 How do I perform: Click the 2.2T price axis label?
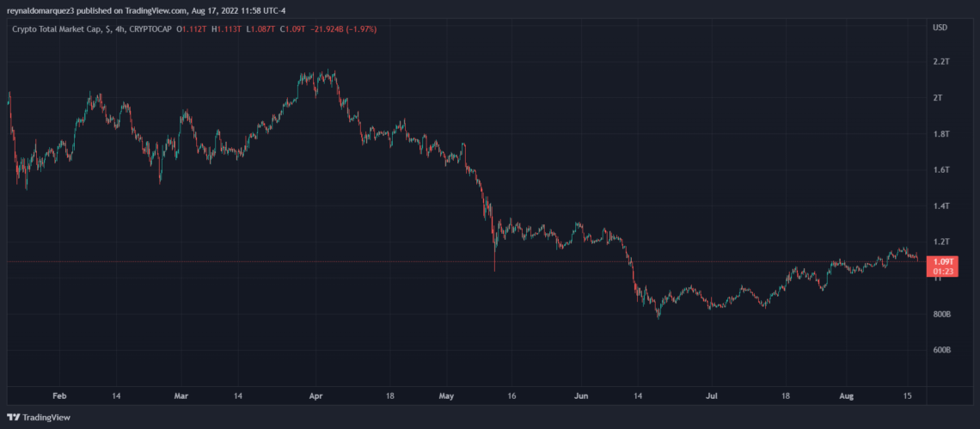941,62
